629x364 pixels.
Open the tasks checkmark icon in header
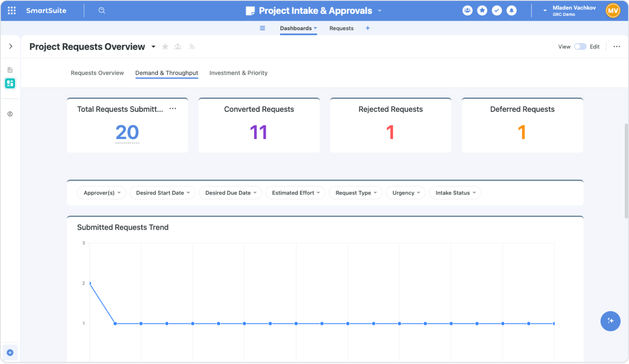click(x=497, y=11)
